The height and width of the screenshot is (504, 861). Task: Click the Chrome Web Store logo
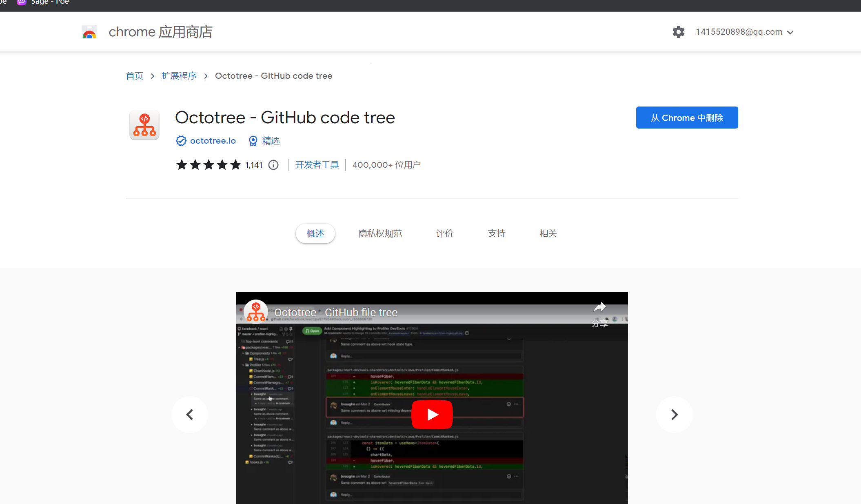[89, 32]
